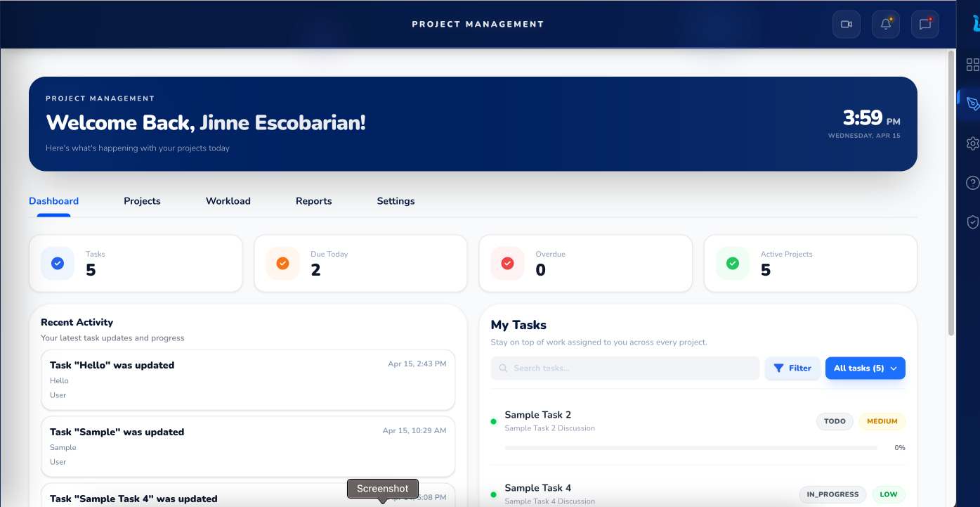This screenshot has height=507, width=980.
Task: Open the help question mark icon
Action: click(973, 183)
